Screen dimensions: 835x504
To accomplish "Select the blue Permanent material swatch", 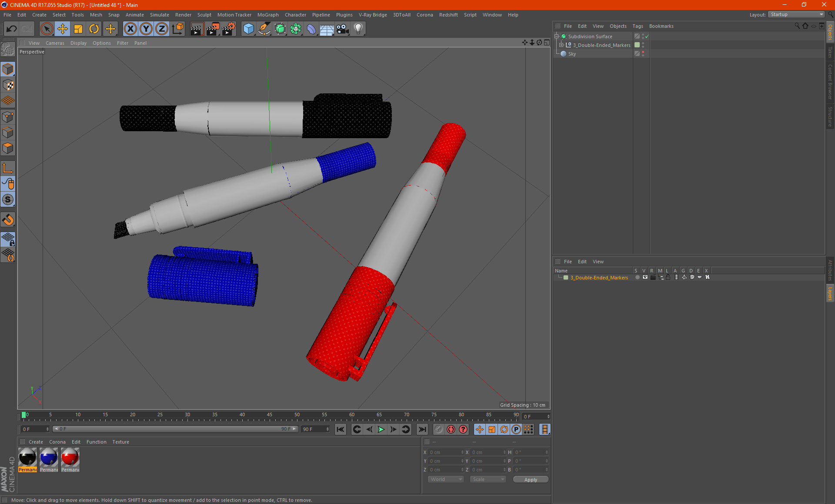I will point(49,460).
